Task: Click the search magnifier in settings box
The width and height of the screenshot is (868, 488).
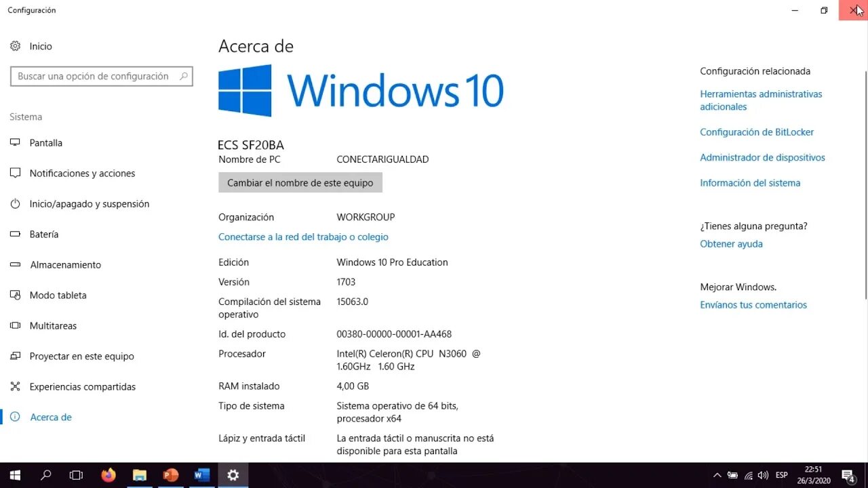Action: (183, 77)
